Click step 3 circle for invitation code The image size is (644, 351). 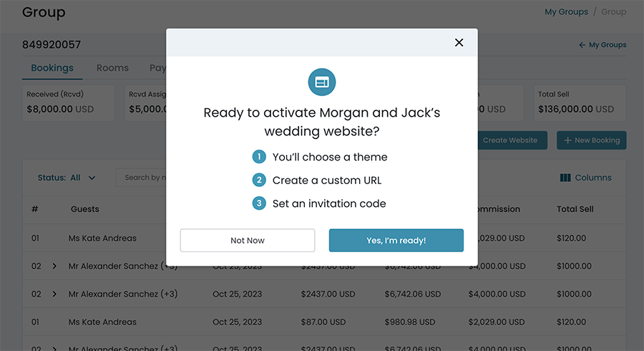point(259,203)
